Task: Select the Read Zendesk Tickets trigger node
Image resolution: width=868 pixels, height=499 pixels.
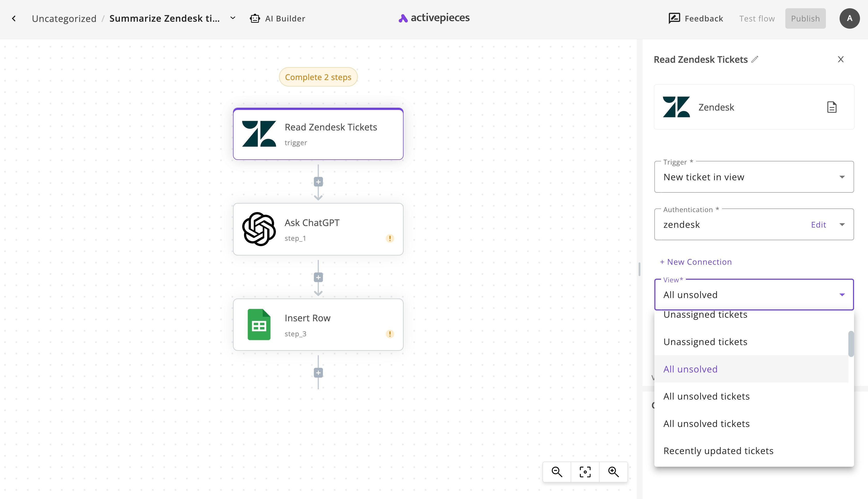Action: pyautogui.click(x=318, y=134)
